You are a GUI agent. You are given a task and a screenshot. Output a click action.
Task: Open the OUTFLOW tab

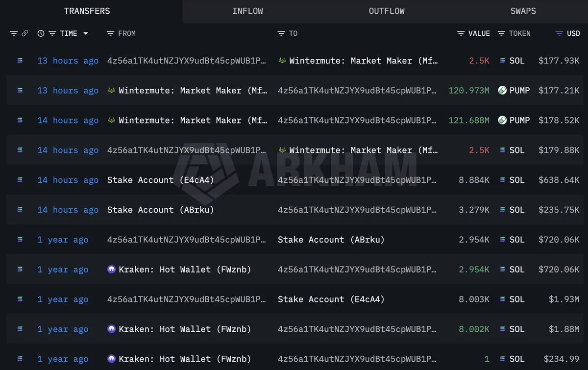coord(387,11)
